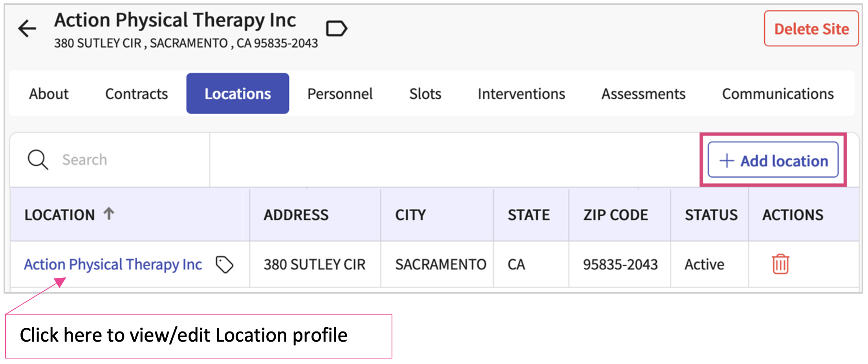Go to the Personnel tab

point(340,94)
